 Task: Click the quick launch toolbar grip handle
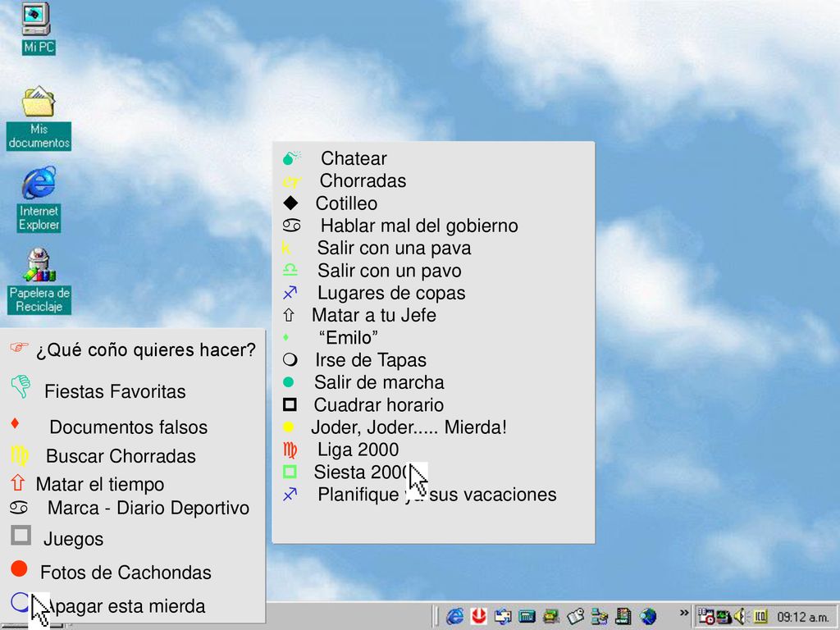[436, 617]
